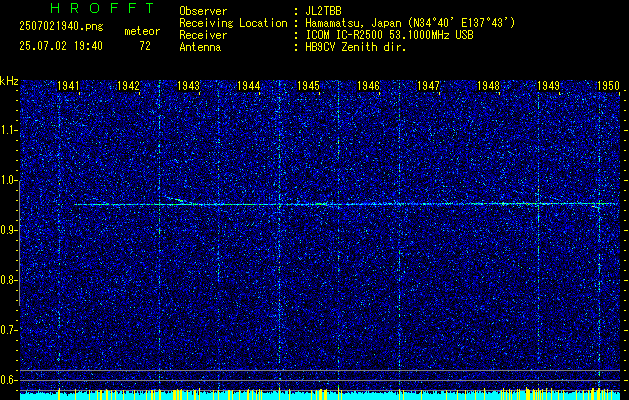629x400 pixels.
Task: Click the Observer field label
Action: pyautogui.click(x=203, y=11)
